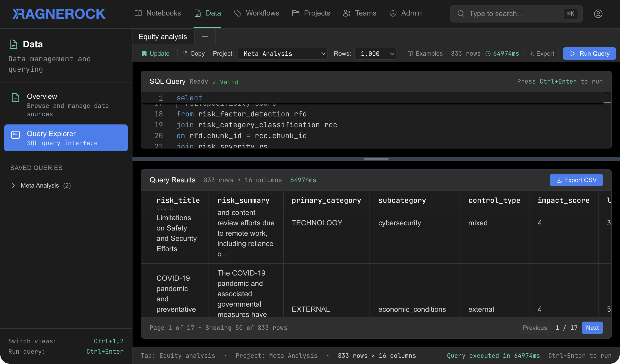Go to Next results page
Screen dimensions: 620x364
click(x=592, y=328)
